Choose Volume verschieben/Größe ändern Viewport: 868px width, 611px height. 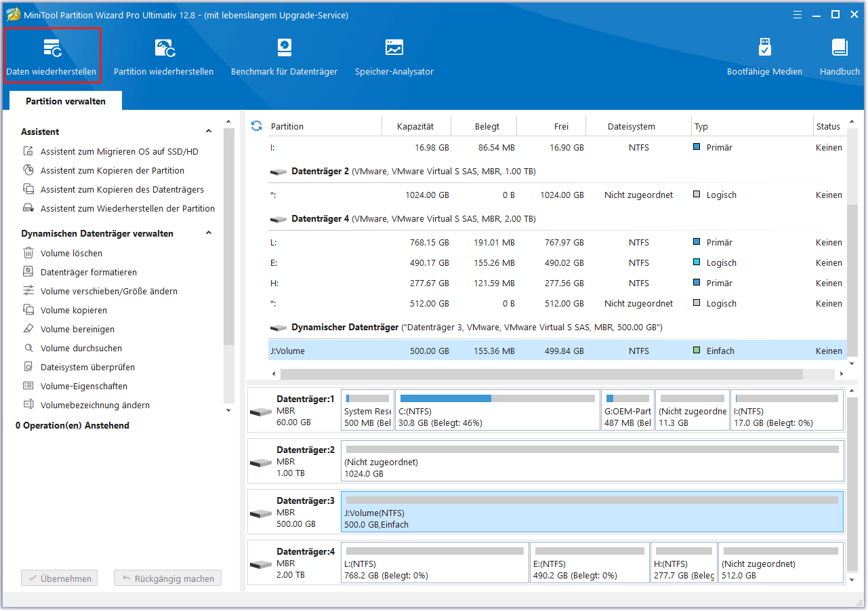[100, 292]
